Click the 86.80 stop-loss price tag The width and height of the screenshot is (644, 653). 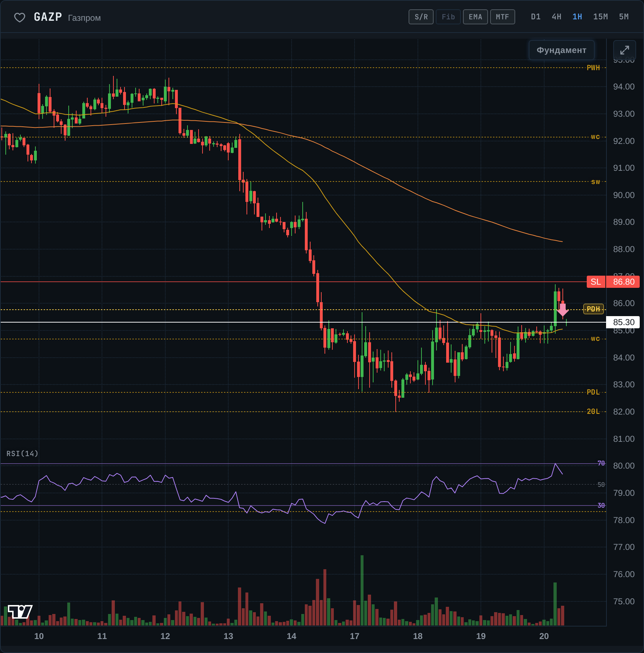click(624, 282)
